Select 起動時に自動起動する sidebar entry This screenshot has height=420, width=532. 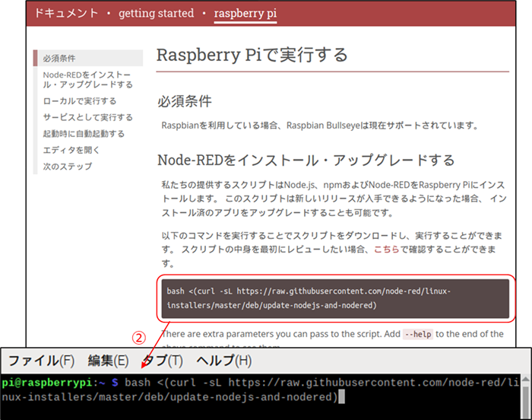pyautogui.click(x=84, y=134)
